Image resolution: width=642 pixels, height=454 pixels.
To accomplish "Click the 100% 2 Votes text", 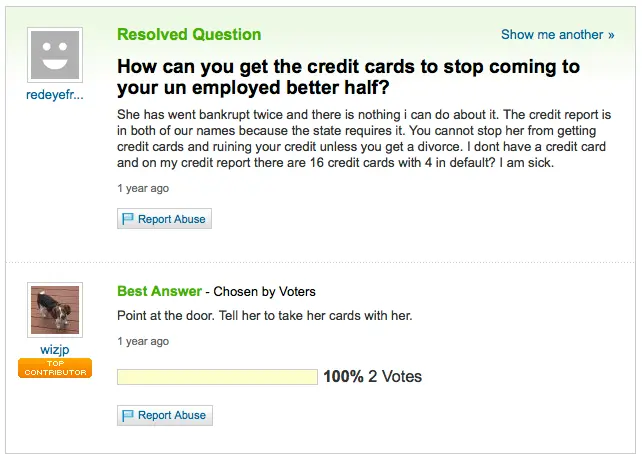I will 373,376.
